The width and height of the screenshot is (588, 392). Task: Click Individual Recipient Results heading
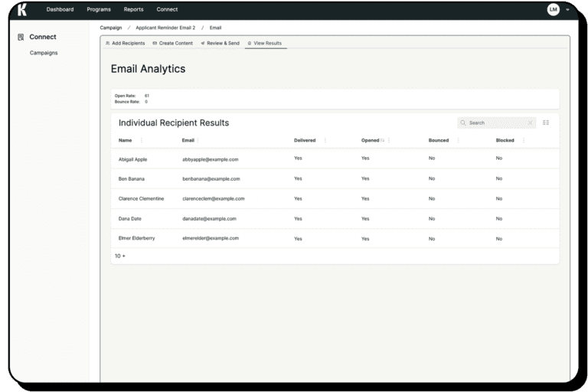(x=174, y=123)
